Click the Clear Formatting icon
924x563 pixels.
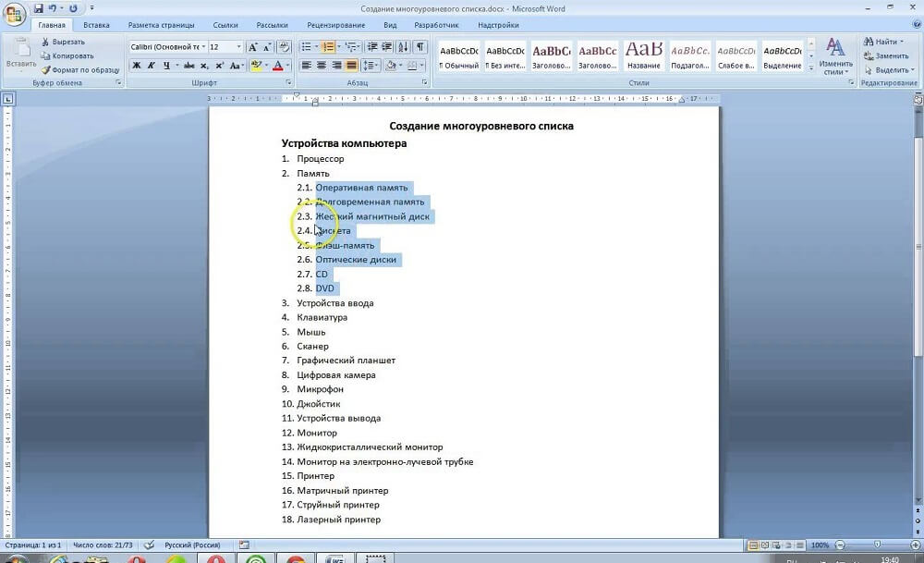[283, 46]
